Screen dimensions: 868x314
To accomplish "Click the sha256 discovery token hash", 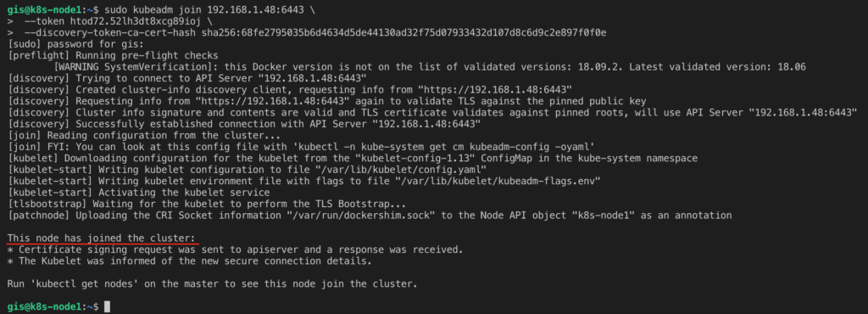I will (x=403, y=33).
